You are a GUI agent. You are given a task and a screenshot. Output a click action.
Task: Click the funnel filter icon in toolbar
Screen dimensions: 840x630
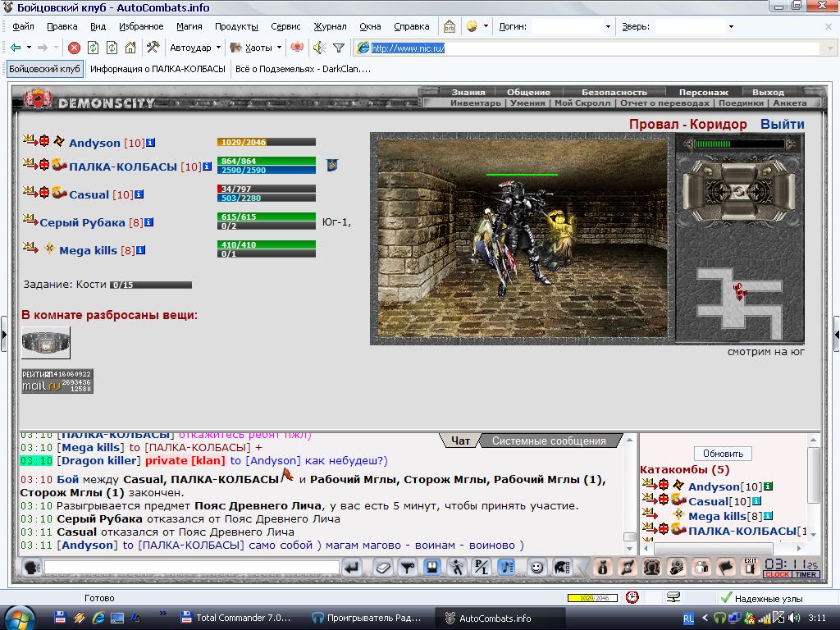point(339,48)
